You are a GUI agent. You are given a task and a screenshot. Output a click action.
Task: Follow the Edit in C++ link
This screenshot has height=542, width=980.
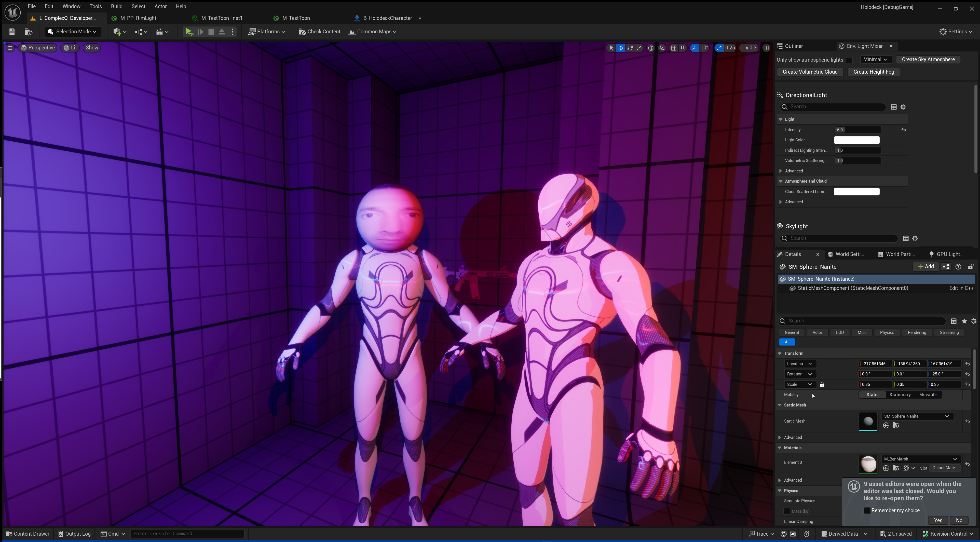click(x=961, y=288)
